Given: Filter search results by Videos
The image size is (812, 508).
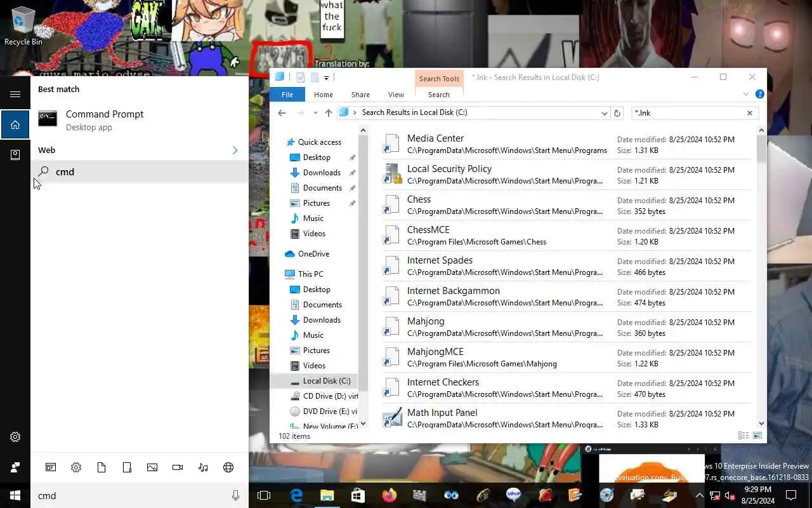Looking at the screenshot, I should pyautogui.click(x=178, y=467).
